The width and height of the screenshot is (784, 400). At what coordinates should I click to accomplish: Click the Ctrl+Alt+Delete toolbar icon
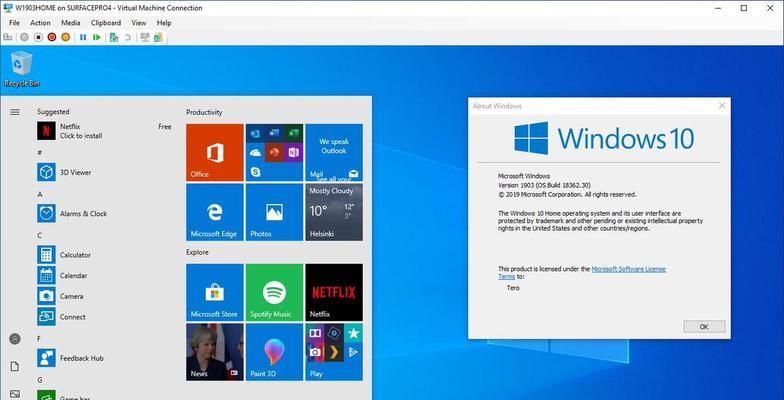coord(8,37)
